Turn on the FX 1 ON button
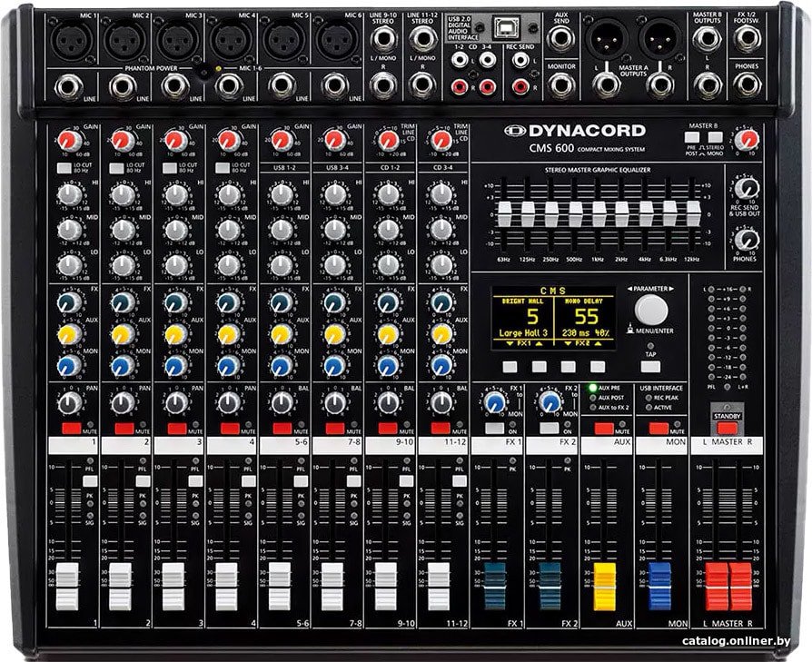This screenshot has width=812, height=662. 494,429
